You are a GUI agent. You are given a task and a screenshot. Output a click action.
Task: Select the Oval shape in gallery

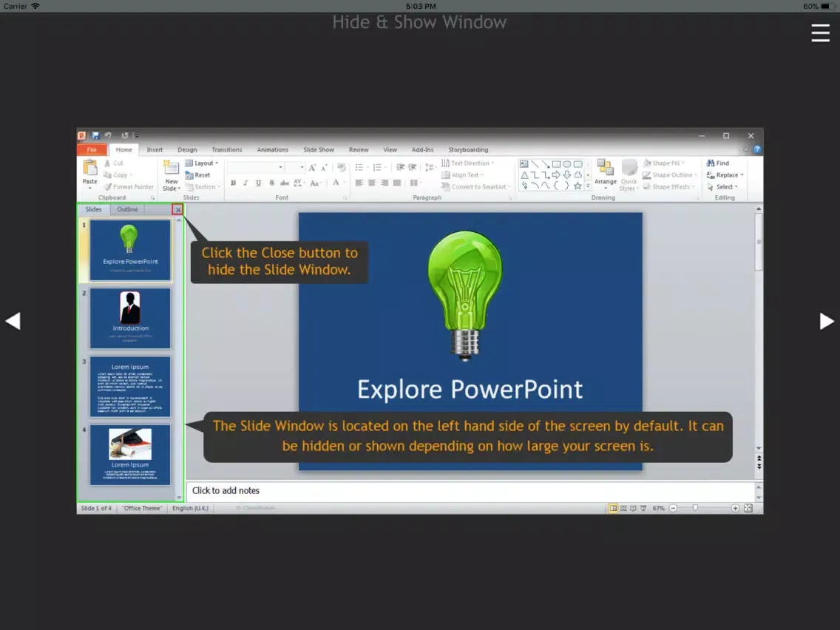click(x=567, y=164)
